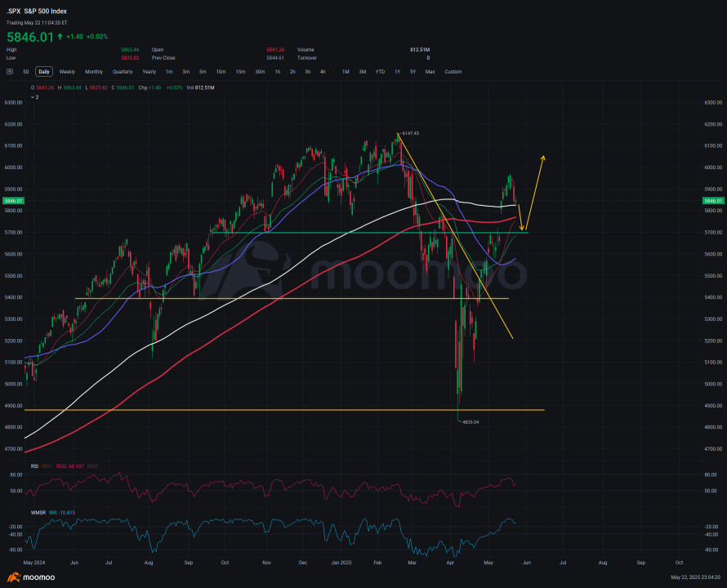Choose the 3m interval

coord(186,72)
